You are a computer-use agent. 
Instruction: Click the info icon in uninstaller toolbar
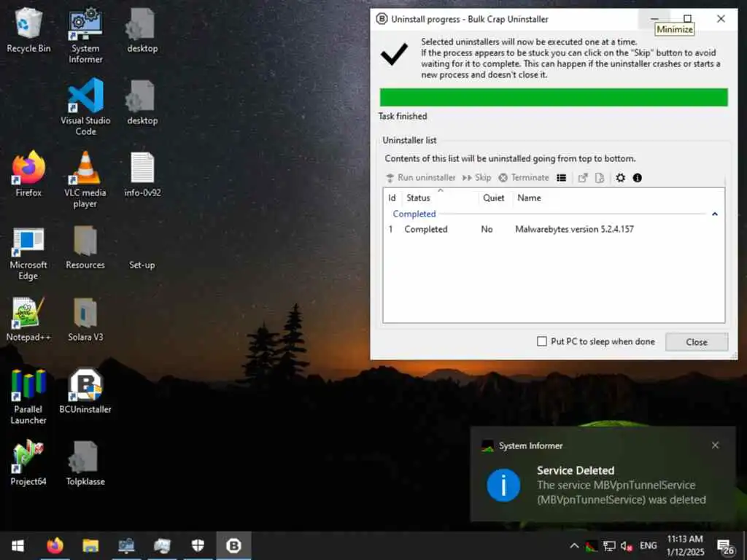[x=638, y=178]
